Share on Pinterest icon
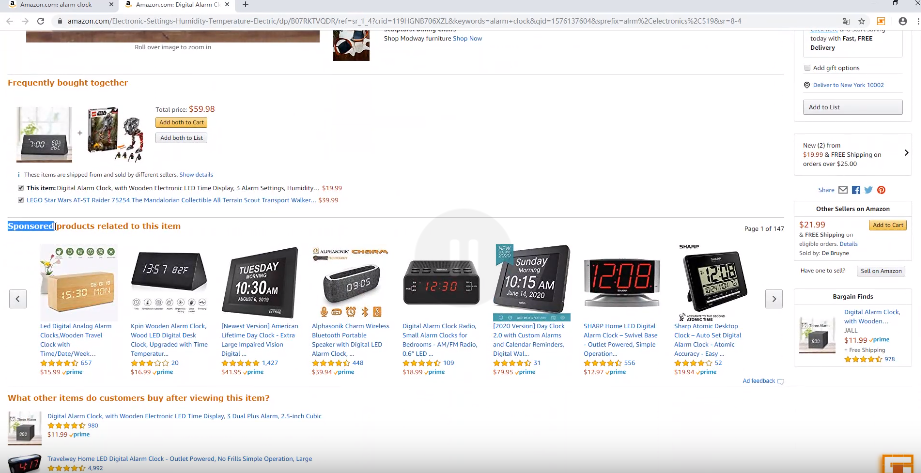The height and width of the screenshot is (473, 921). pos(881,190)
